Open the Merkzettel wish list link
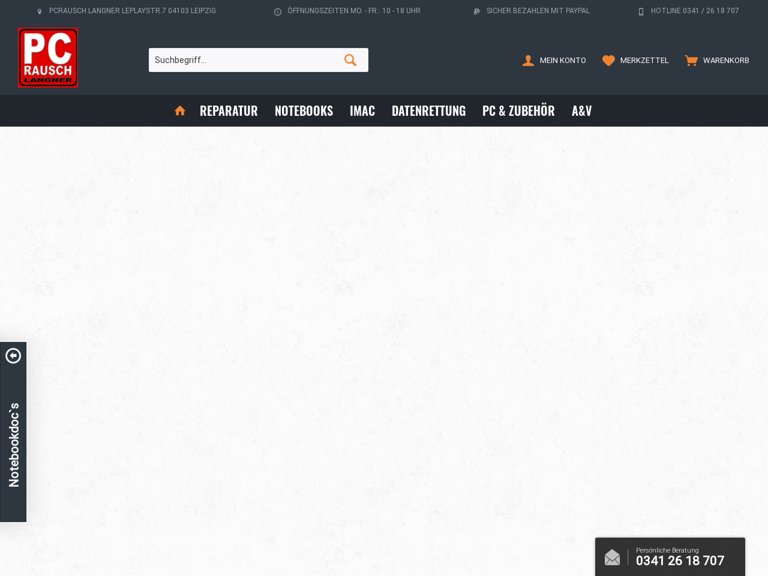This screenshot has width=768, height=576. 635,60
